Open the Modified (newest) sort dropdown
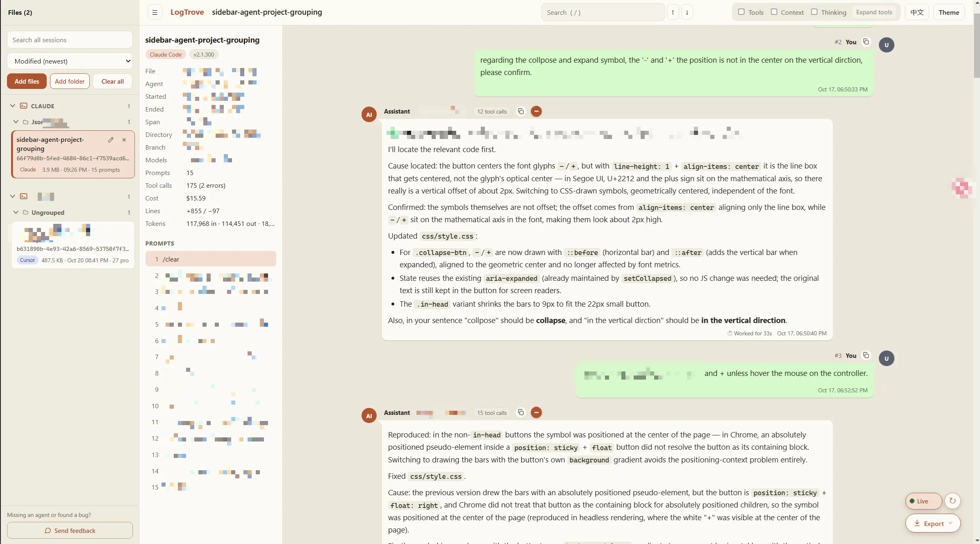Image resolution: width=980 pixels, height=544 pixels. (x=70, y=61)
